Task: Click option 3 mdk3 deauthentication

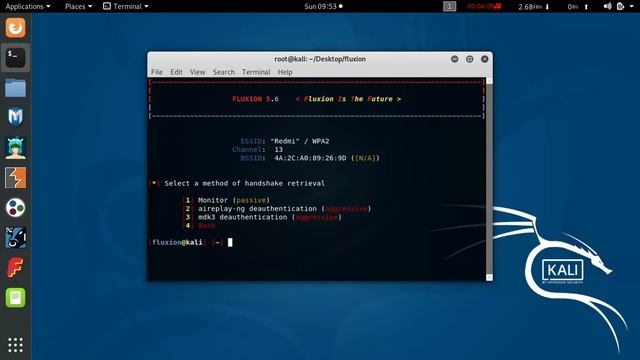Action: tap(262, 217)
